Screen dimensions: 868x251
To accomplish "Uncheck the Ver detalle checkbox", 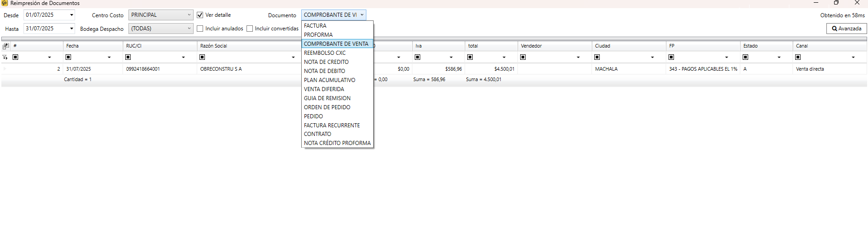I will (x=200, y=15).
